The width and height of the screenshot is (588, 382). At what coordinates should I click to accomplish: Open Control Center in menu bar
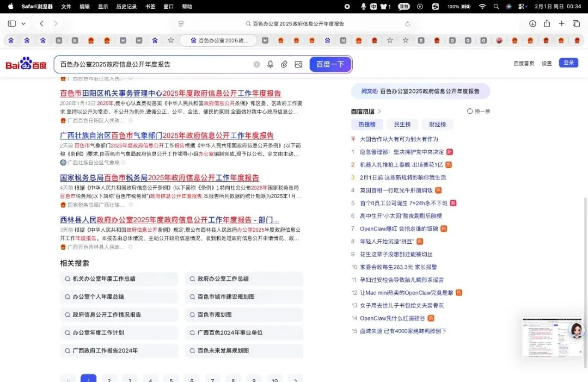click(522, 7)
